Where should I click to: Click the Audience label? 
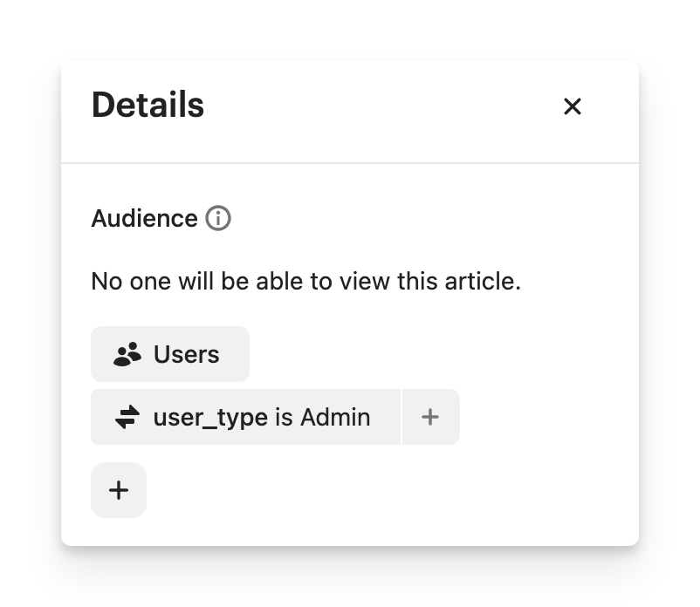144,218
